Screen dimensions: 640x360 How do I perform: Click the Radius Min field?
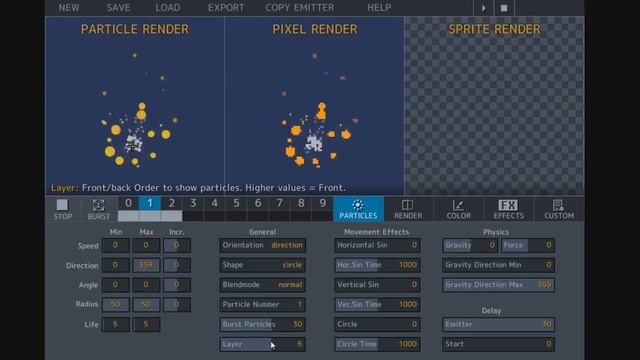(x=116, y=304)
